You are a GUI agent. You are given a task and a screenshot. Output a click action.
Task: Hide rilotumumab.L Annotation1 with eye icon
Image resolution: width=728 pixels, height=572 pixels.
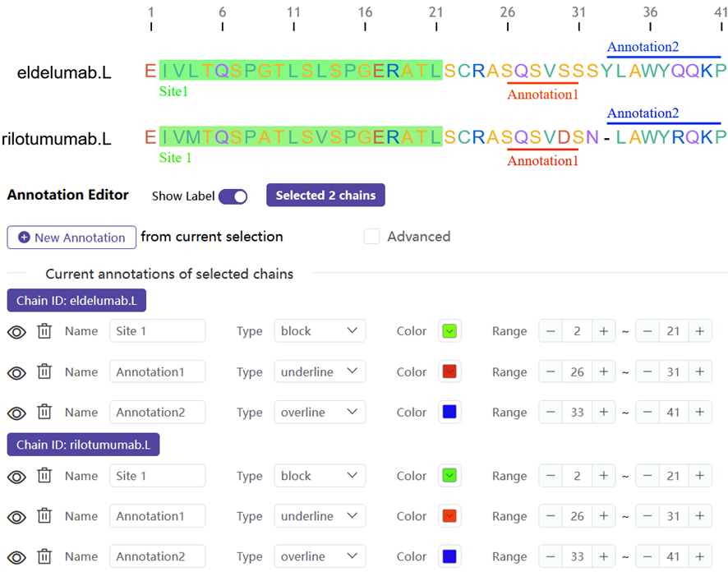coord(16,517)
